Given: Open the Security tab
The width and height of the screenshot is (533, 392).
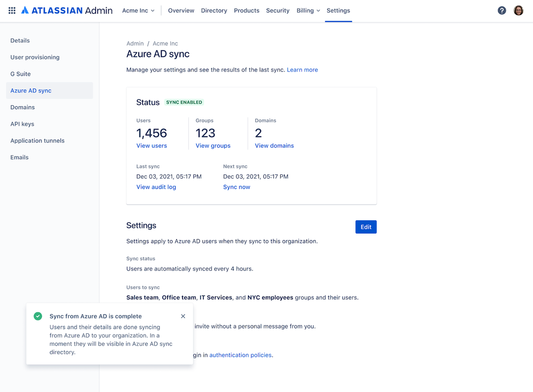Looking at the screenshot, I should [278, 11].
